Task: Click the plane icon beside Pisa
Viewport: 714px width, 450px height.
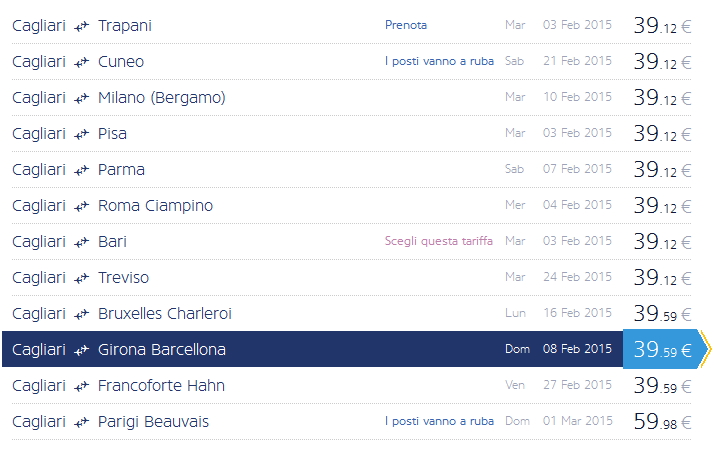Action: pos(82,134)
